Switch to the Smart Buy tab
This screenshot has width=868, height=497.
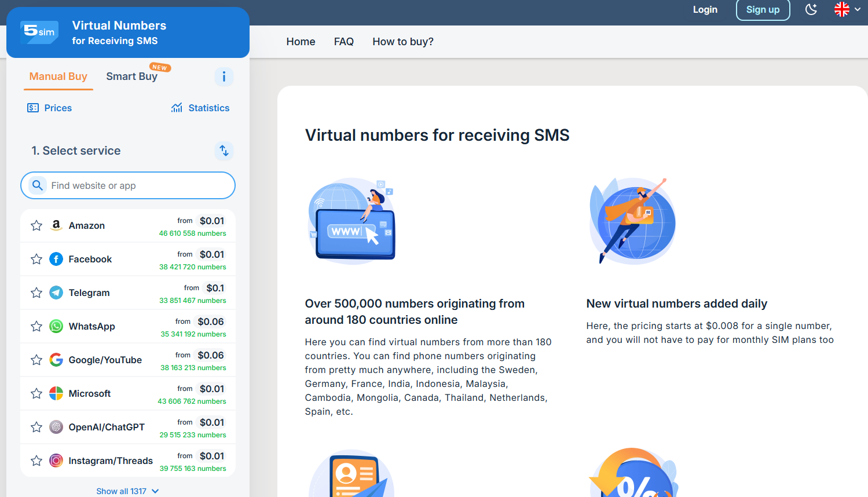(132, 76)
